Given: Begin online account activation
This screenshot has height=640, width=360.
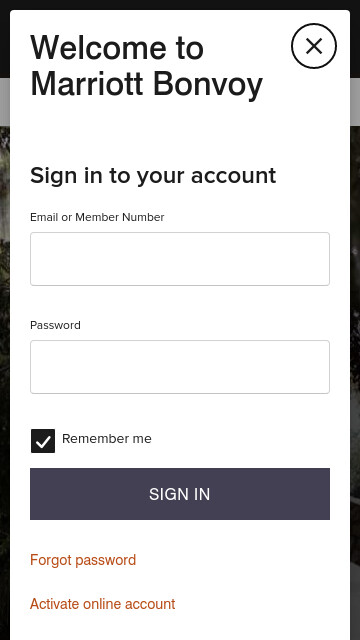Looking at the screenshot, I should click(102, 604).
